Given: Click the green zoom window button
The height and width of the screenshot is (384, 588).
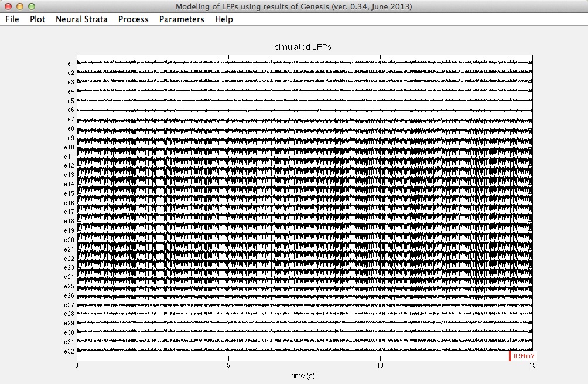Looking at the screenshot, I should [32, 6].
